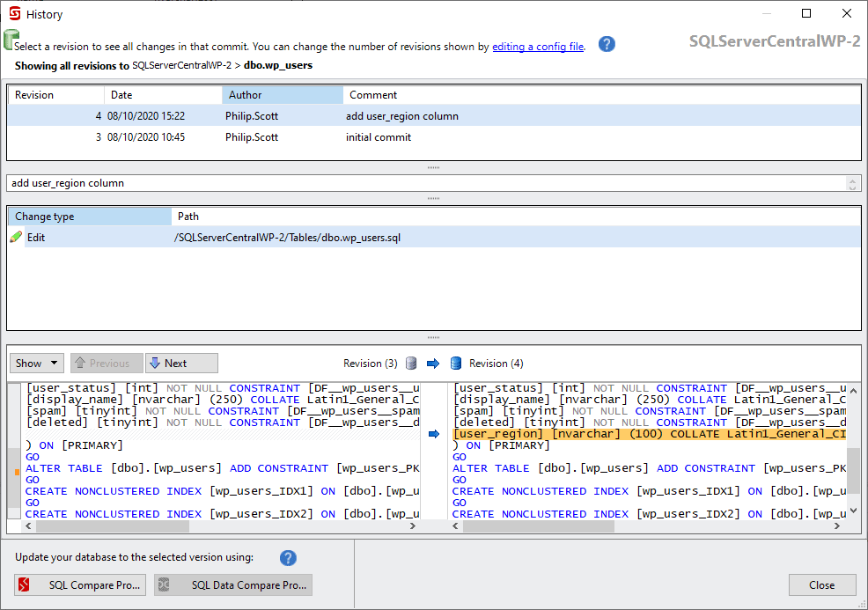Click the Revision (4) database icon
The image size is (868, 610).
click(x=456, y=364)
